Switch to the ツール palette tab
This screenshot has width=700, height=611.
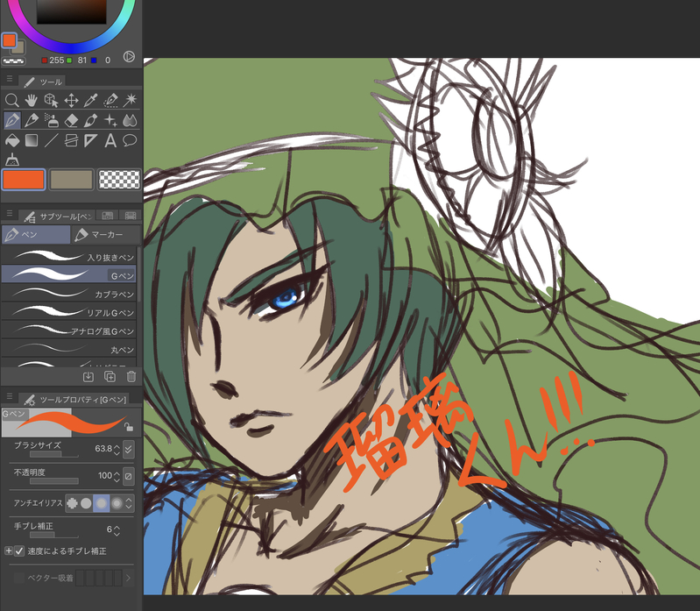tap(42, 82)
